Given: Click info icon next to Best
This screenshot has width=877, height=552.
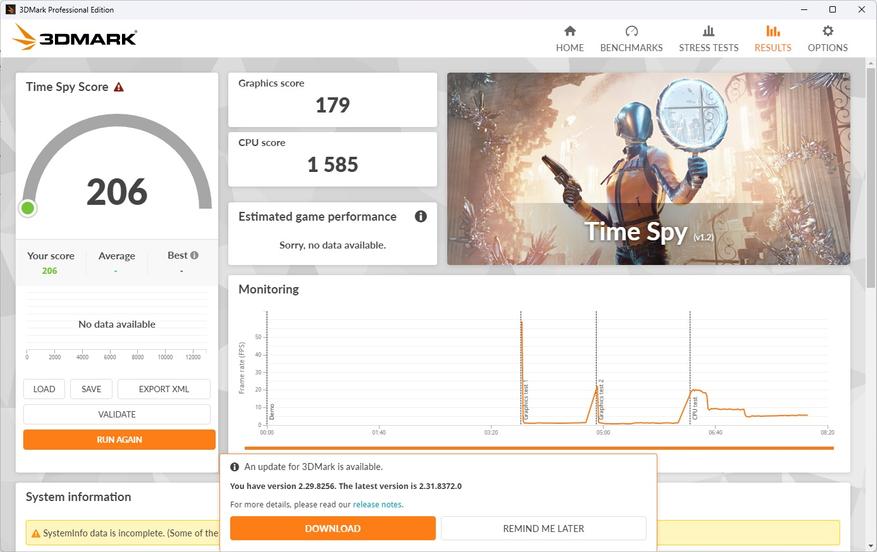Looking at the screenshot, I should pos(194,255).
